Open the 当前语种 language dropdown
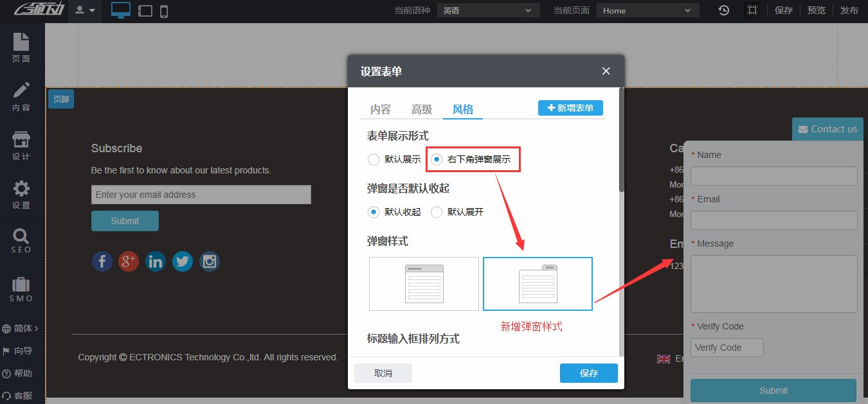 488,10
